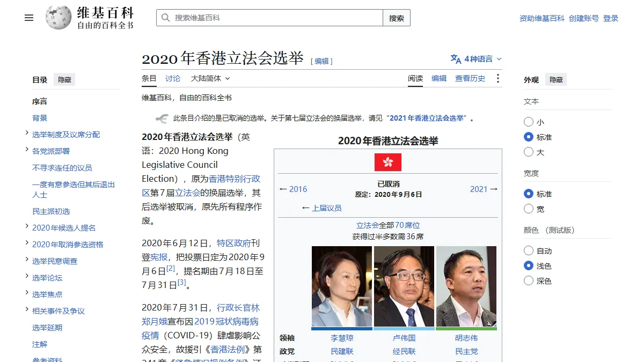Open the 2021年香港立法会选举 hatnote link
The width and height of the screenshot is (644, 362).
pos(427,119)
